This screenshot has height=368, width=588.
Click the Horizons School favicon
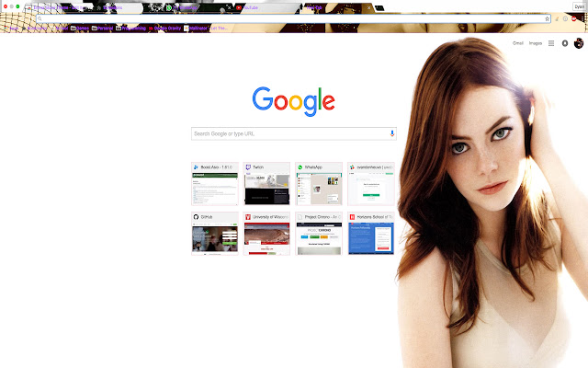pos(352,217)
